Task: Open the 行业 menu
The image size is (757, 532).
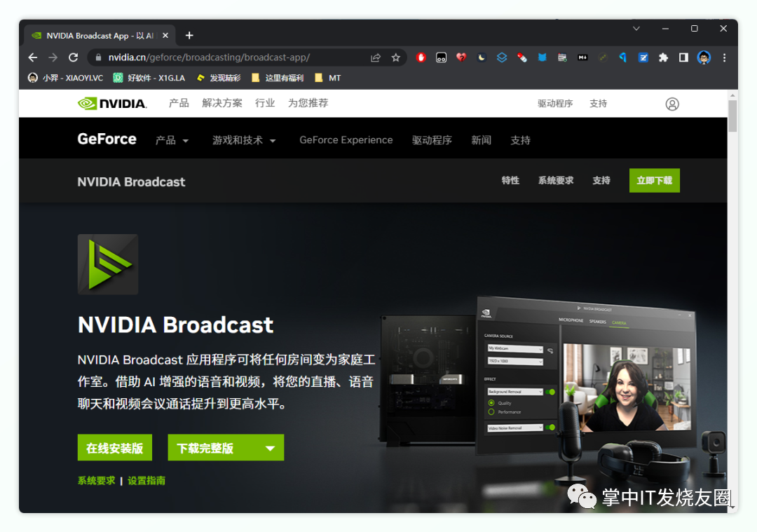Action: (265, 103)
